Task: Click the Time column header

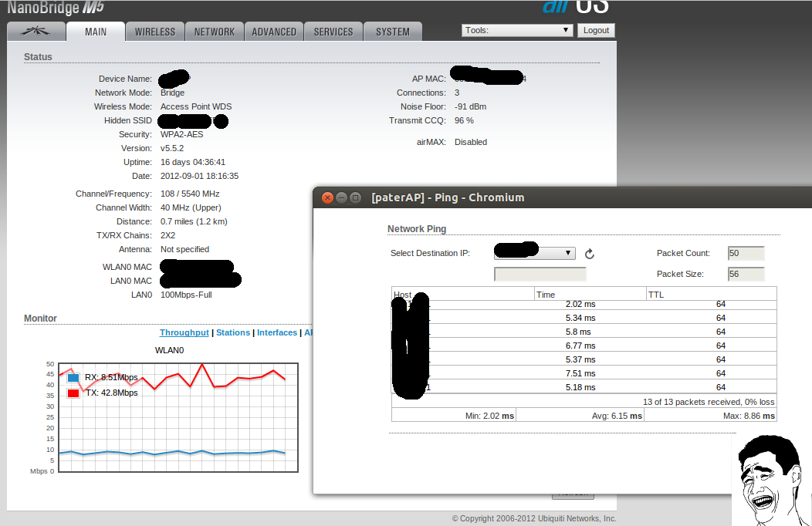Action: click(590, 295)
